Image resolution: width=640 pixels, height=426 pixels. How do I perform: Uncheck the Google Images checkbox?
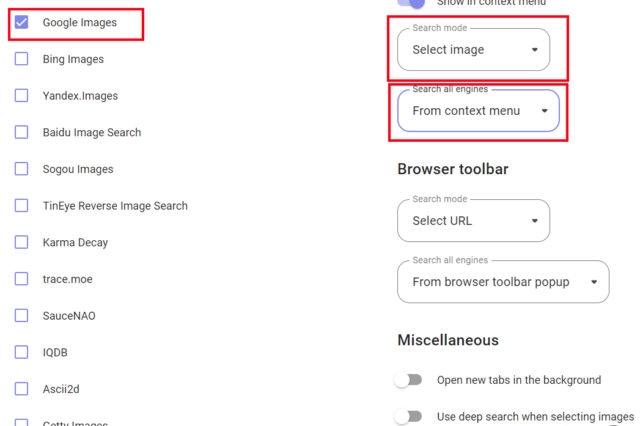22,22
